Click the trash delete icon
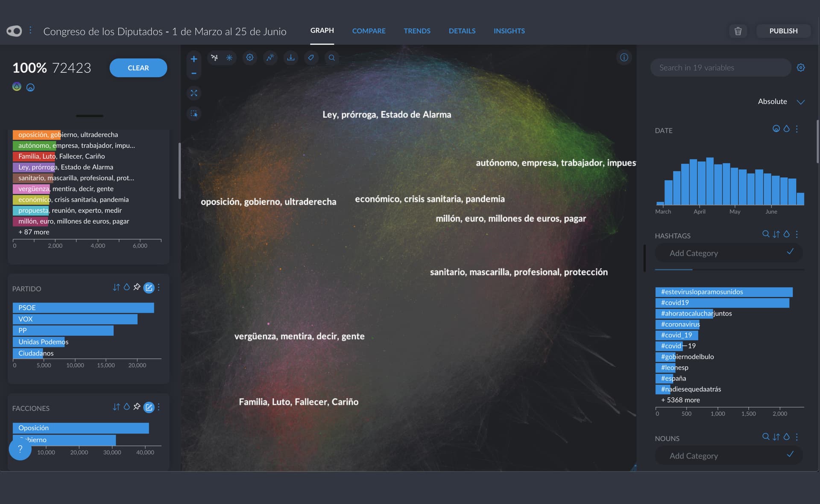820x504 pixels. 738,31
